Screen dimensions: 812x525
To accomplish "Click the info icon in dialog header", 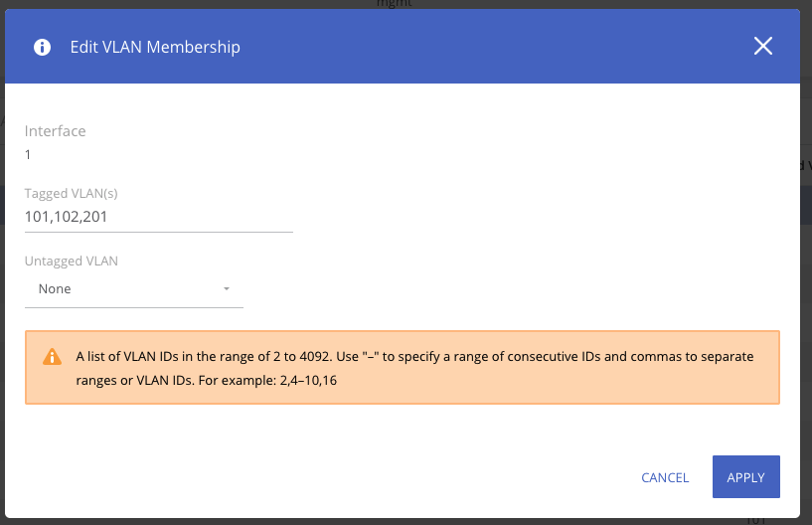I will (42, 47).
